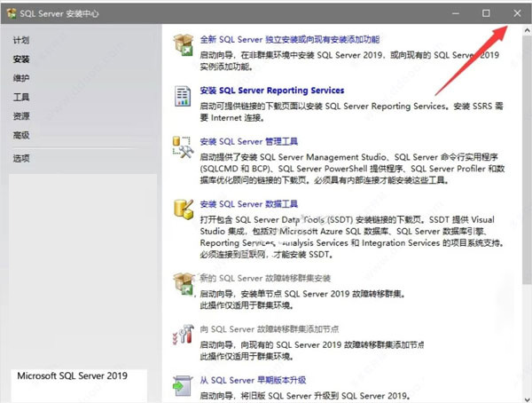Click text 此操作仅适用于群集环境 under cluster installation
This screenshot has width=532, height=403.
coord(246,305)
